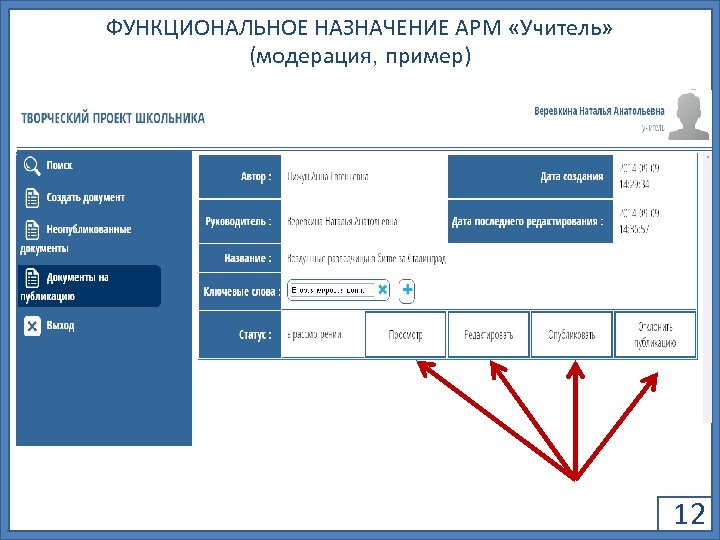Click the Руководитель label cell
Screen dimensions: 720x540
coord(240,221)
